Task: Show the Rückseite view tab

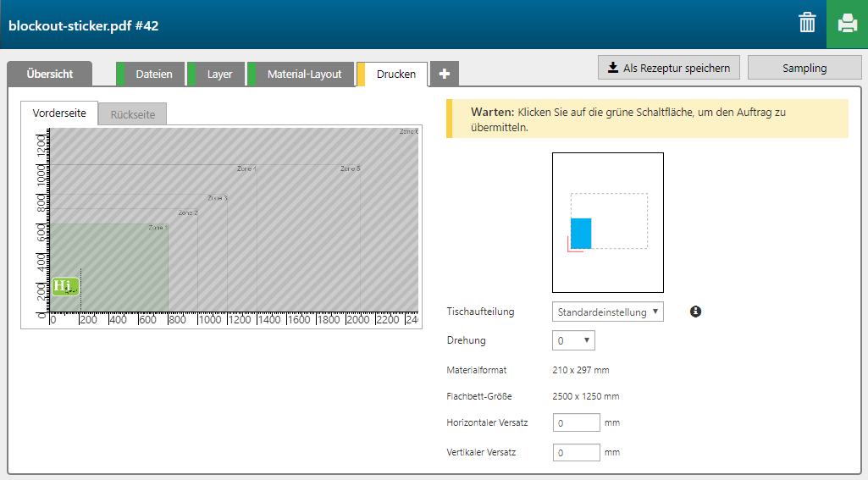Action: [132, 114]
